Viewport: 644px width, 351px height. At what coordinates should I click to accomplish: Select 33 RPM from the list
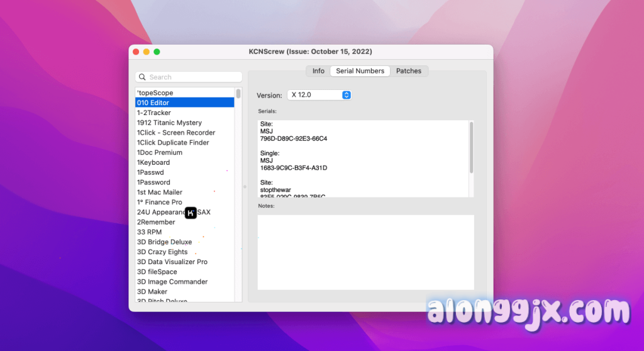tap(149, 232)
